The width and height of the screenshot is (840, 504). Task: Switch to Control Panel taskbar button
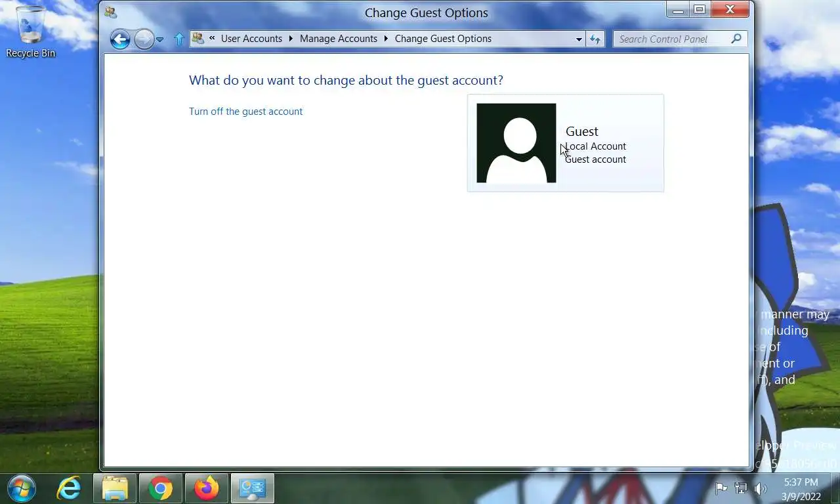(x=253, y=489)
